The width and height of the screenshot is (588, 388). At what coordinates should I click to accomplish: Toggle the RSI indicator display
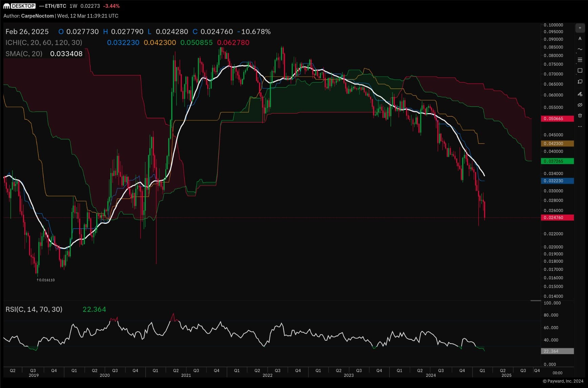34,309
